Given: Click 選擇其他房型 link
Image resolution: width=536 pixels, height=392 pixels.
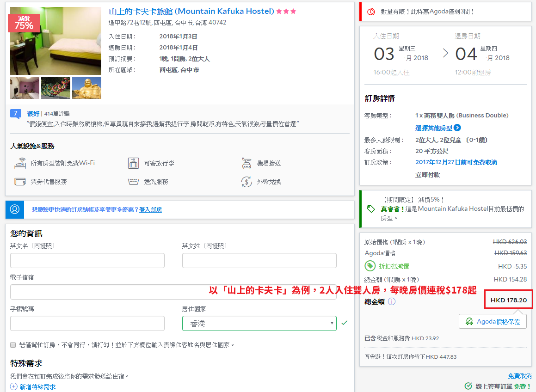Looking at the screenshot, I should 433,128.
